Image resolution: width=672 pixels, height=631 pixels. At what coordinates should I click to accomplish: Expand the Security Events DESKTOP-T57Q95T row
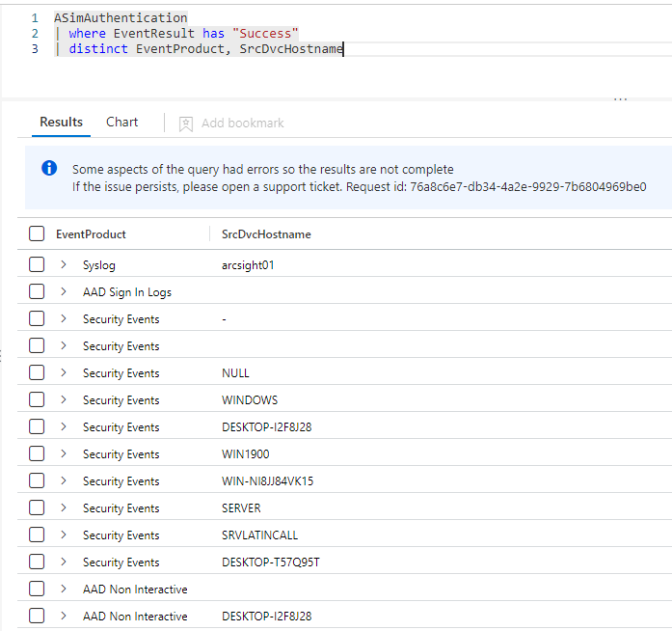(64, 562)
